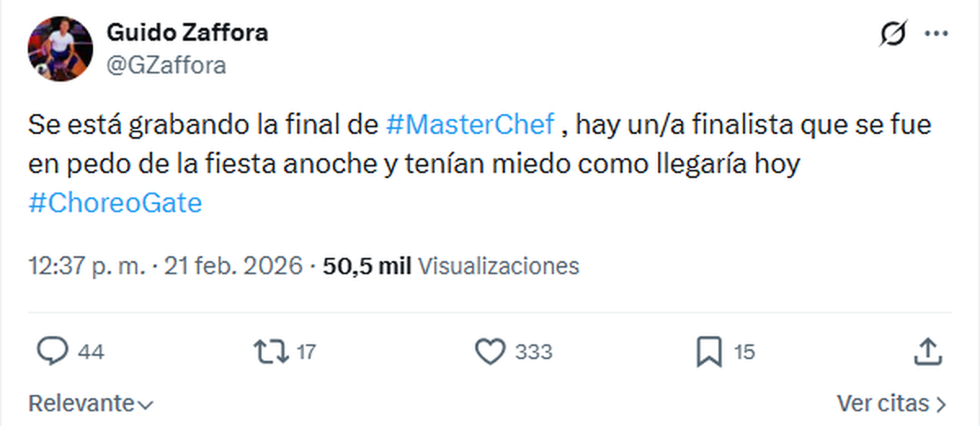Screen dimensions: 980x426
Task: Expand the Relevante sort dropdown
Action: click(x=91, y=402)
